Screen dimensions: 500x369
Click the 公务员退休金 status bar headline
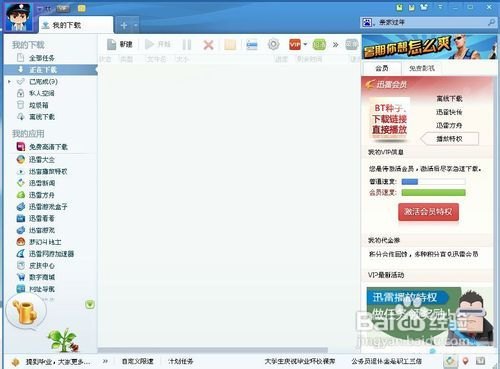tap(386, 361)
